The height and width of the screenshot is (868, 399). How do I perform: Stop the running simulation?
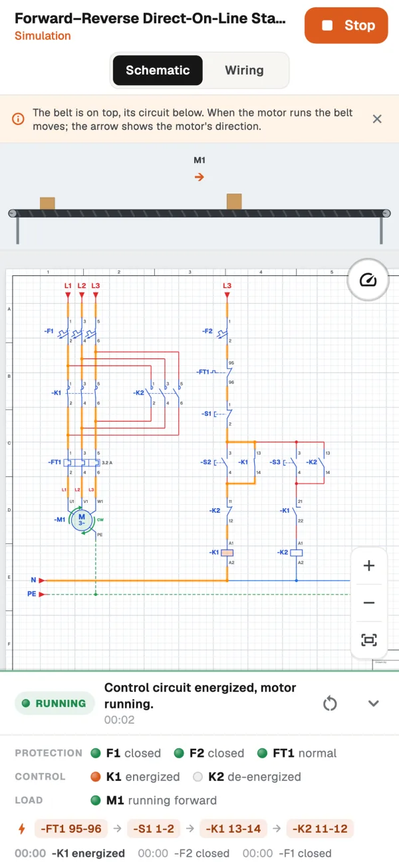[x=346, y=25]
